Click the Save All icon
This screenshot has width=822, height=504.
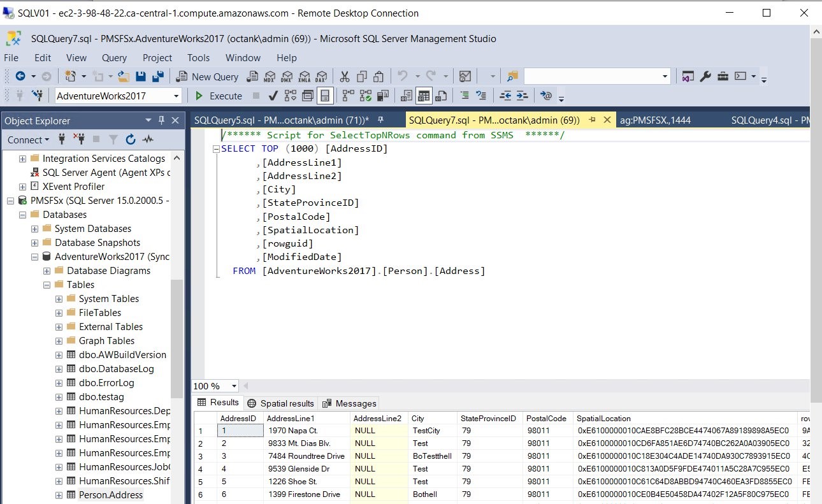158,76
